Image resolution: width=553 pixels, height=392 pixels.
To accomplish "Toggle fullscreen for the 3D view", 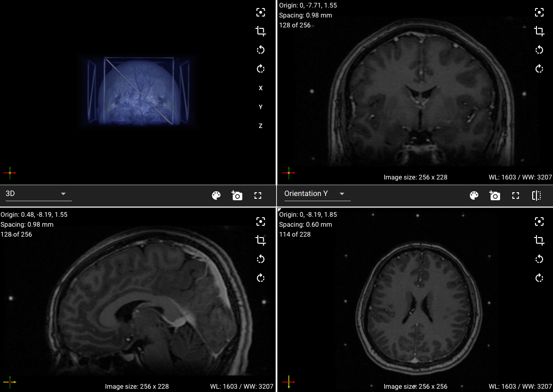I will [258, 196].
